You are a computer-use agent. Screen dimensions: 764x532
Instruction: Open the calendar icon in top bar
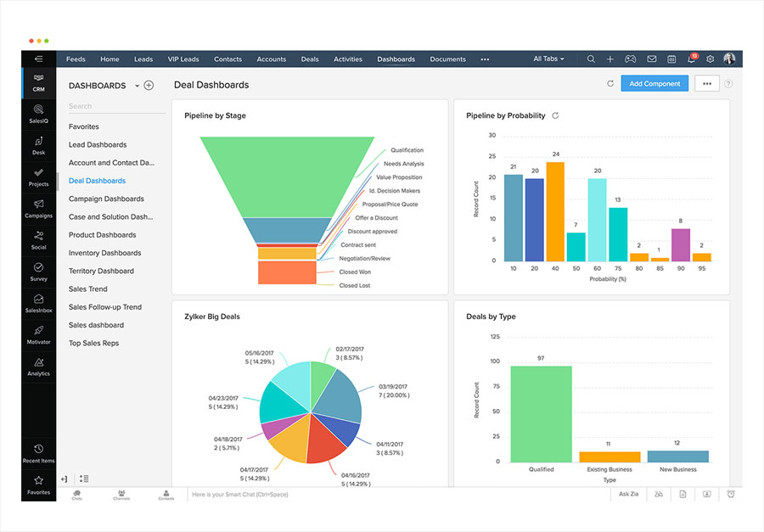pyautogui.click(x=671, y=59)
